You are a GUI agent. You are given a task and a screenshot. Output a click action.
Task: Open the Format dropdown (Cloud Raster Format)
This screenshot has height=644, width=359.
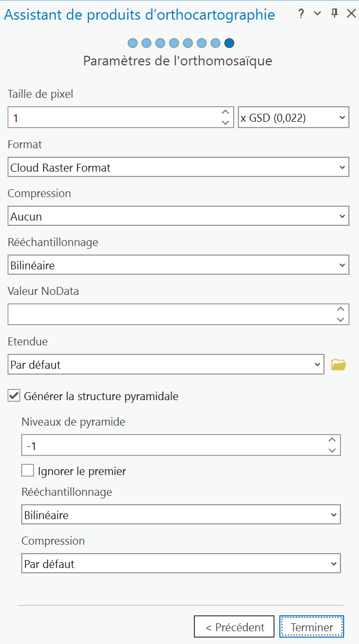tap(178, 167)
